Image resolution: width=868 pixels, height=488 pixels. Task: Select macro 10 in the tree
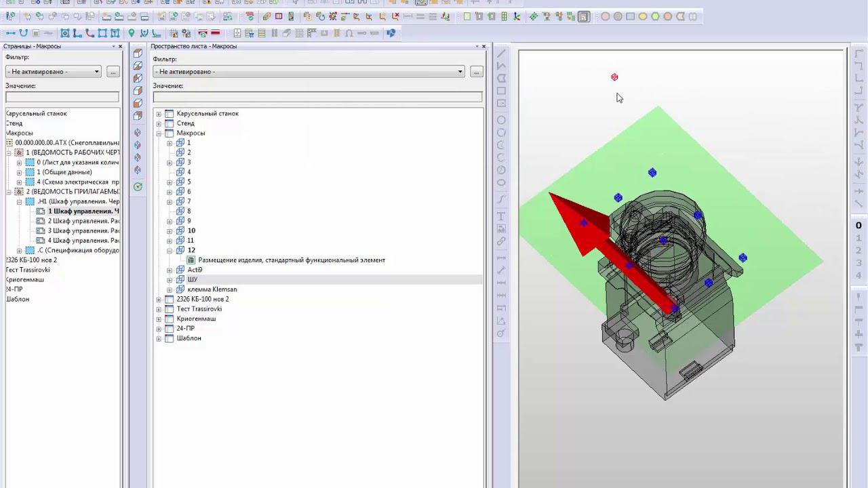pos(191,230)
